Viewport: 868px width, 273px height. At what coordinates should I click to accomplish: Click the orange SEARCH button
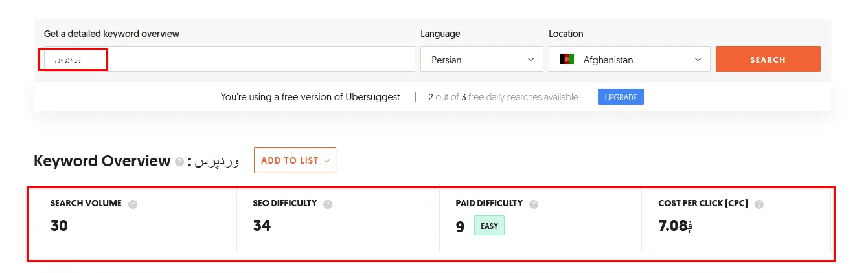coord(768,59)
